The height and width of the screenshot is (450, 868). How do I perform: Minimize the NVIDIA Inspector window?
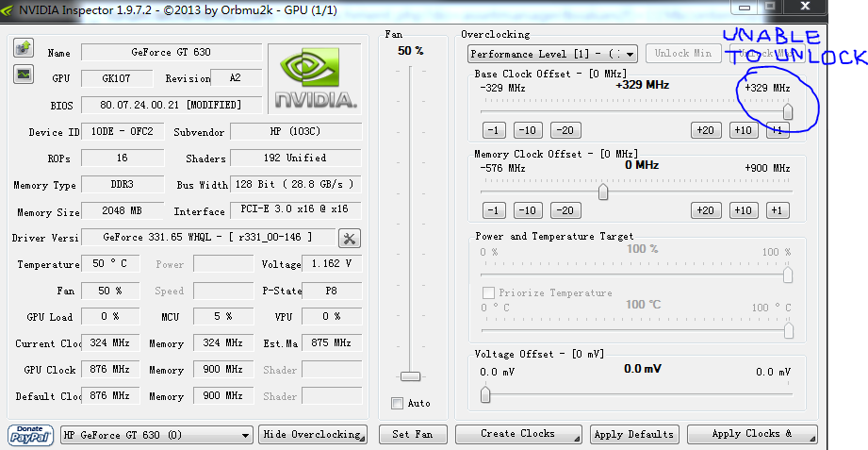745,7
